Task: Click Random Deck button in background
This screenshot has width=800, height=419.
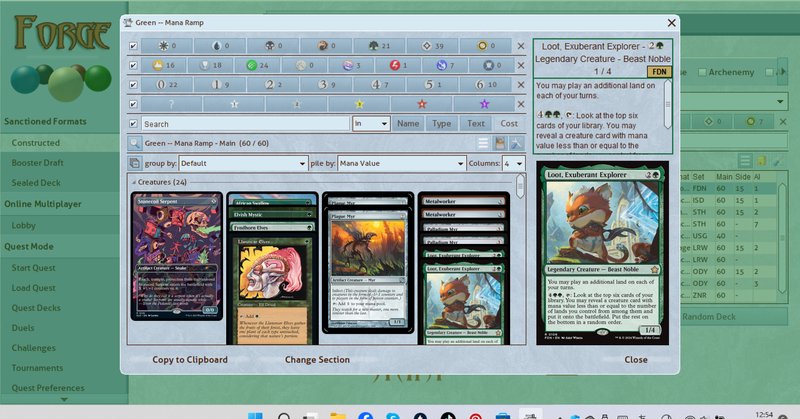Action: click(x=709, y=316)
